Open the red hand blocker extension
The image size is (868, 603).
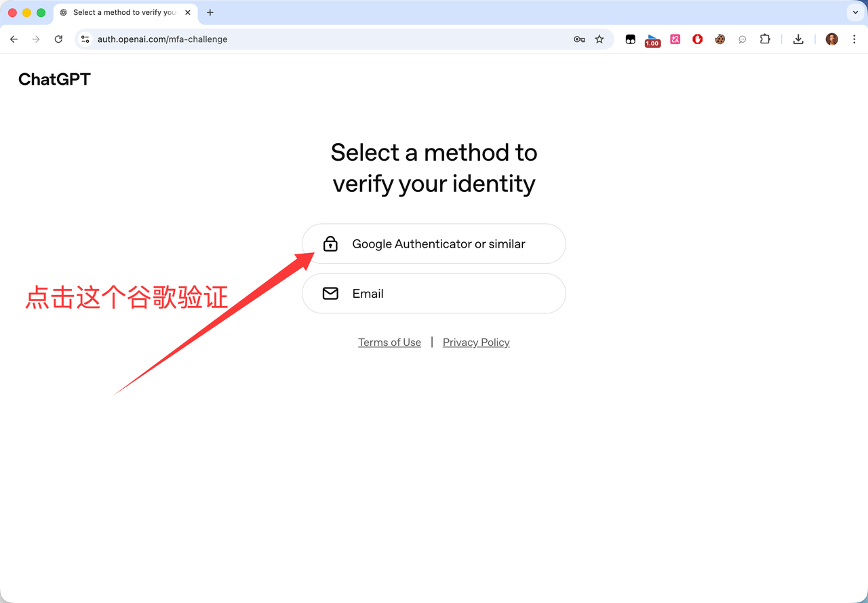(697, 39)
